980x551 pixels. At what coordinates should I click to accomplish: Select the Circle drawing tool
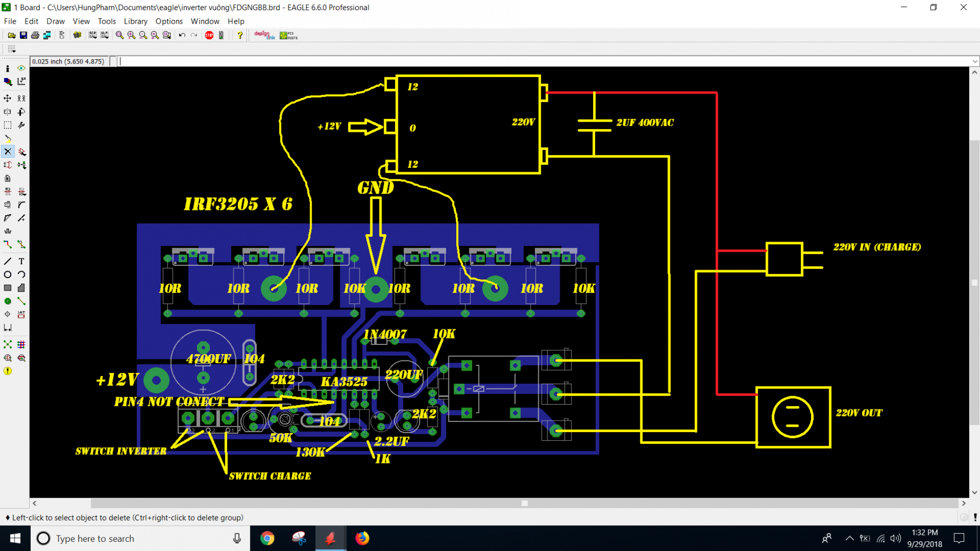pos(8,274)
